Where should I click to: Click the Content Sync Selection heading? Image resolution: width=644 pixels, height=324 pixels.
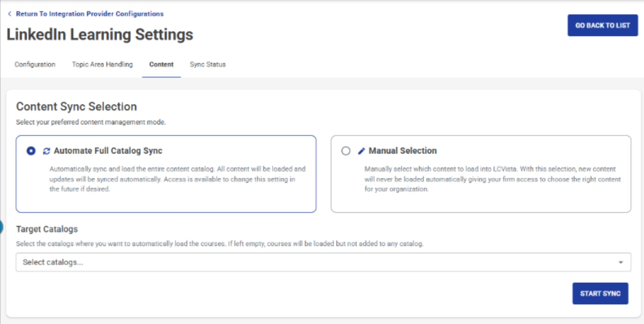coord(77,107)
